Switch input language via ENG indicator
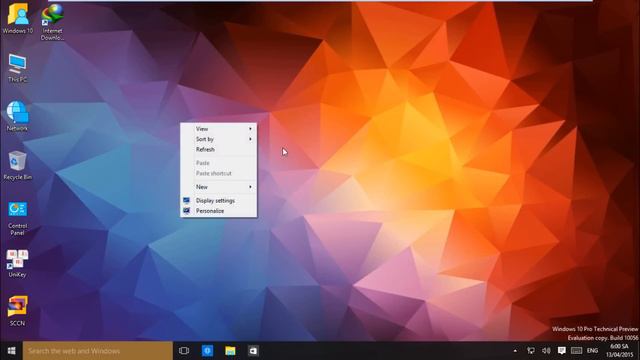640x360 pixels. point(592,351)
